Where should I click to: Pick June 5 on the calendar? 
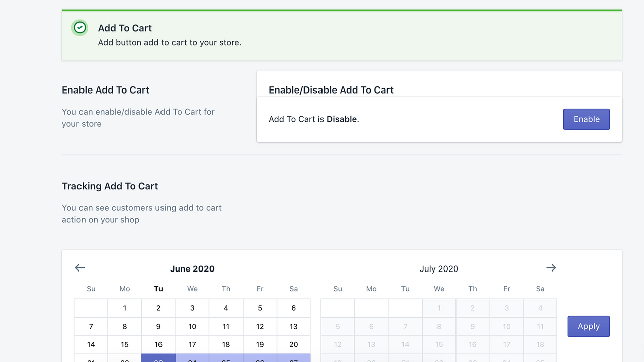click(x=260, y=308)
